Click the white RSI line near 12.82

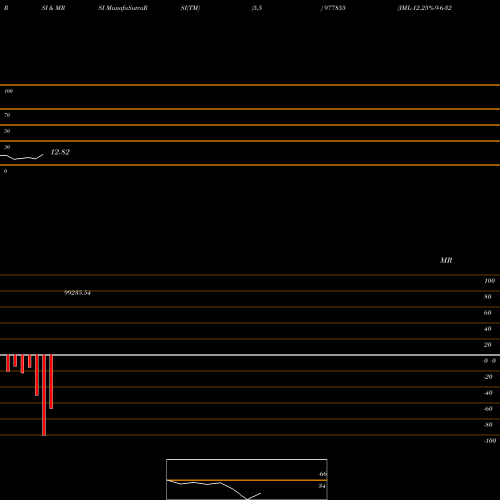[x=22, y=157]
